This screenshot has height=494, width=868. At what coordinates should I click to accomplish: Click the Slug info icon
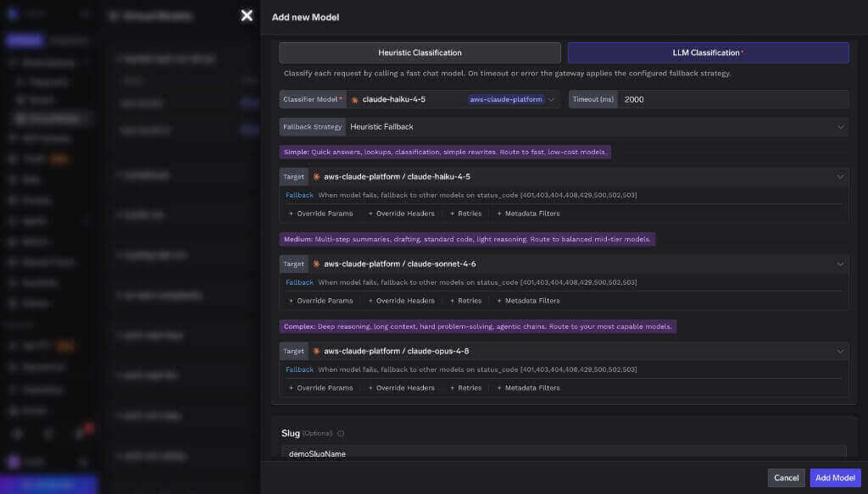point(341,434)
